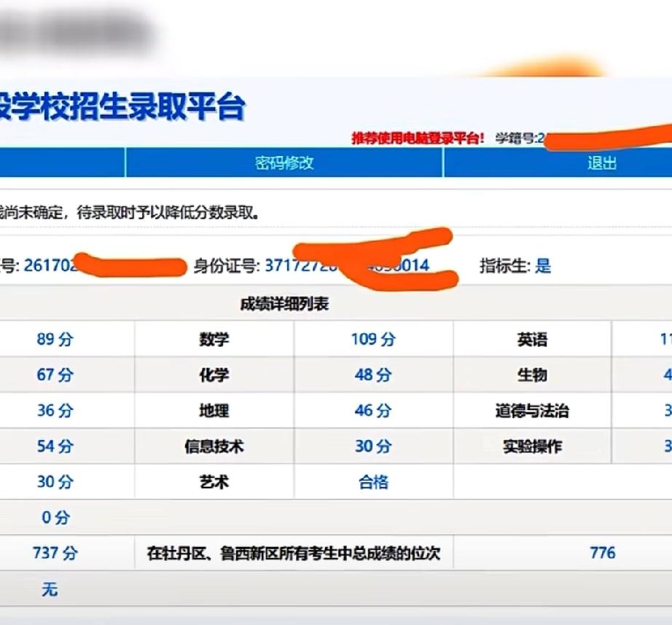672x625 pixels.
Task: Click the ranking description 在牡丹区、鲁西新区所有考生中总成绩的位次
Action: pos(294,553)
